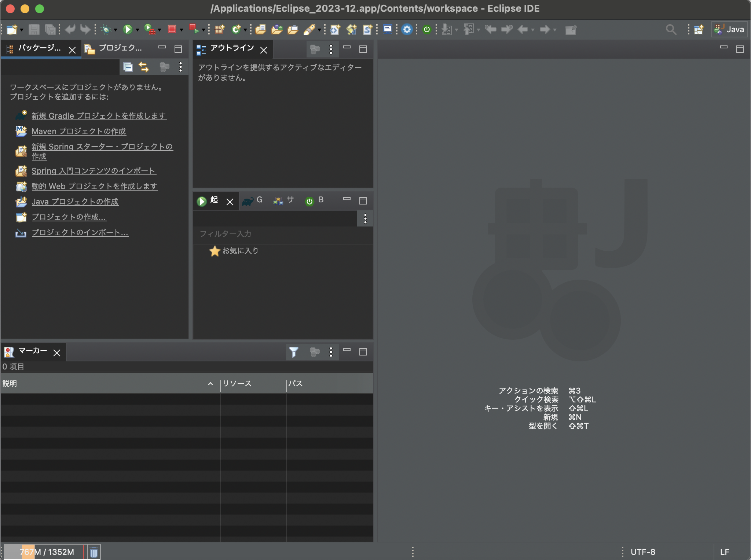Click プロジェクトのインポート... link
The width and height of the screenshot is (751, 560).
pyautogui.click(x=80, y=232)
